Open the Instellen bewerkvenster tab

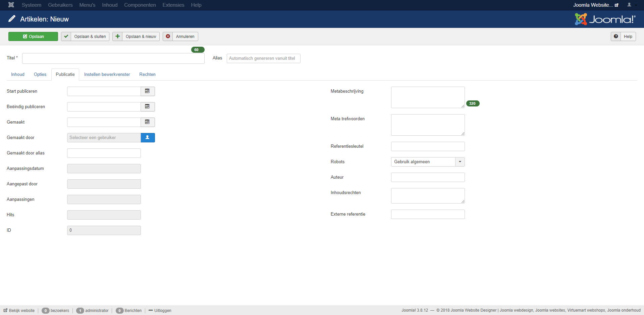click(x=107, y=74)
